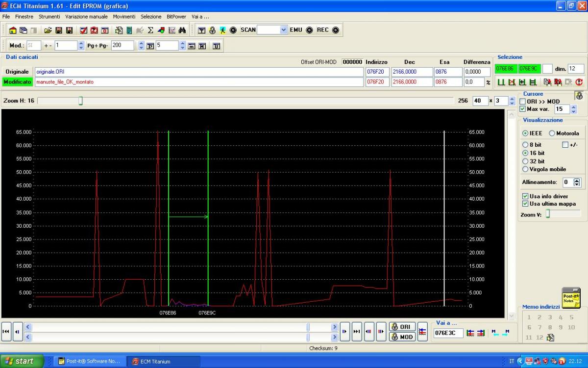588x368 pixels.
Task: Click the green calculator icon in toolbar
Action: point(129,30)
